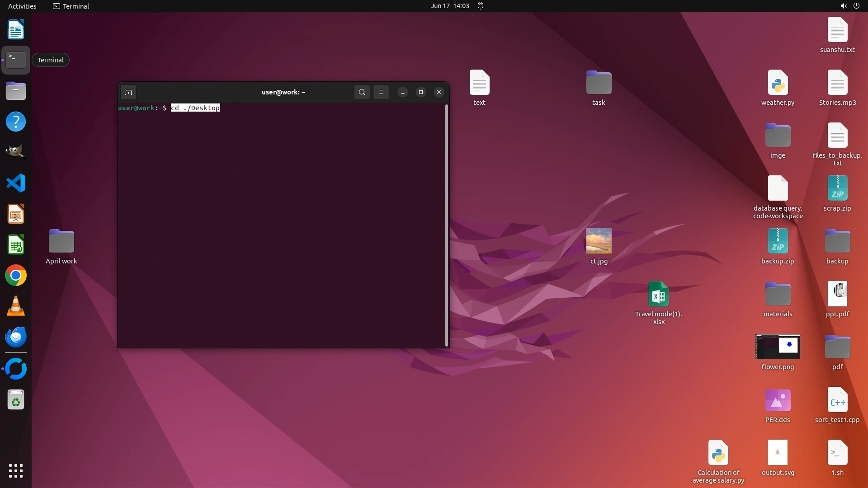868x488 pixels.
Task: Launch Google Chrome from dock
Action: (x=16, y=276)
